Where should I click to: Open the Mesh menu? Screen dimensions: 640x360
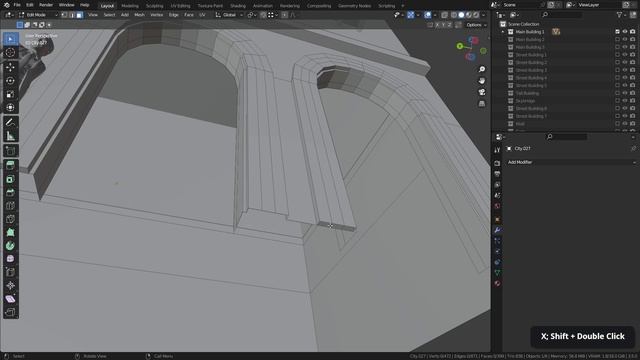[139, 15]
